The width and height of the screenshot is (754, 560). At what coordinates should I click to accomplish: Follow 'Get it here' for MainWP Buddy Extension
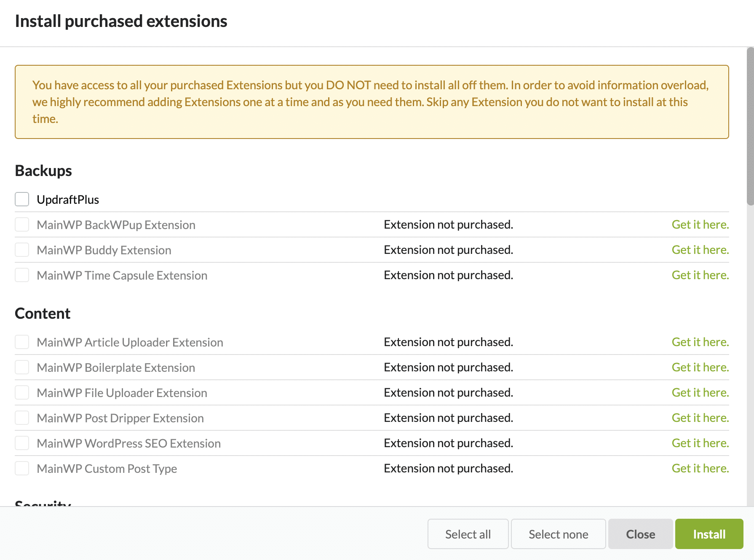pos(700,250)
